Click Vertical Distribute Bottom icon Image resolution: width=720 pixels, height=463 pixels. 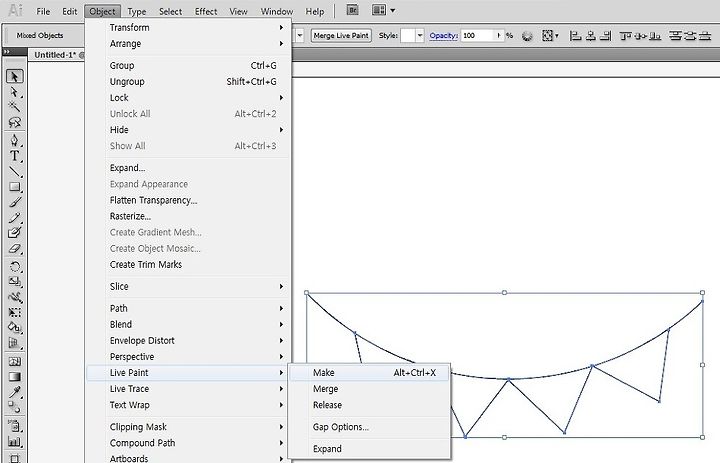(x=705, y=35)
